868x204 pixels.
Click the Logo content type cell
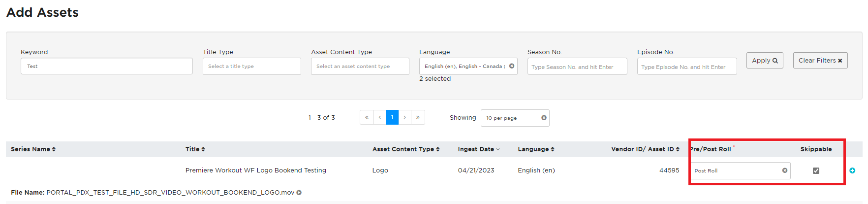click(x=380, y=170)
